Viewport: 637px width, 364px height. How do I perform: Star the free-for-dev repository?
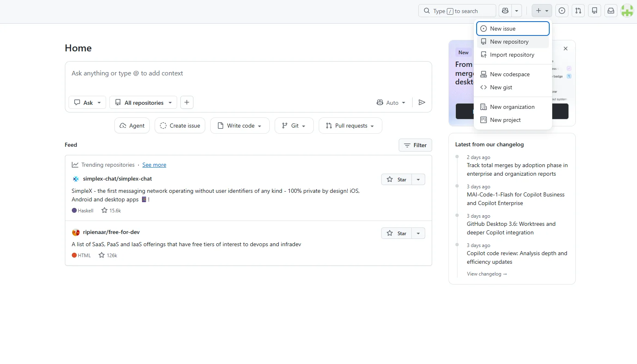coord(397,233)
